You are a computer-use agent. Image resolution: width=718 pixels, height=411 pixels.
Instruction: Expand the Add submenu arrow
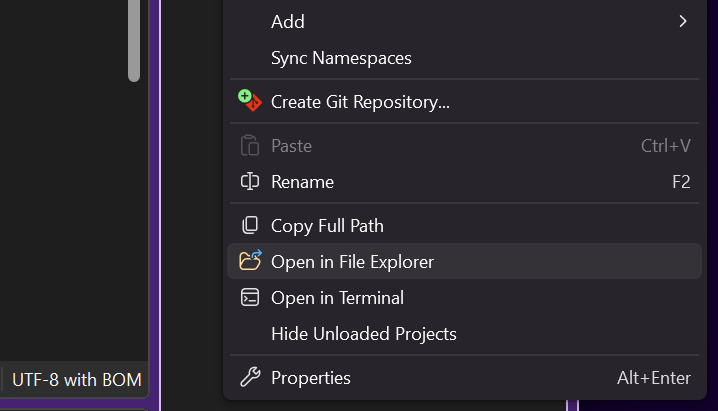(683, 21)
